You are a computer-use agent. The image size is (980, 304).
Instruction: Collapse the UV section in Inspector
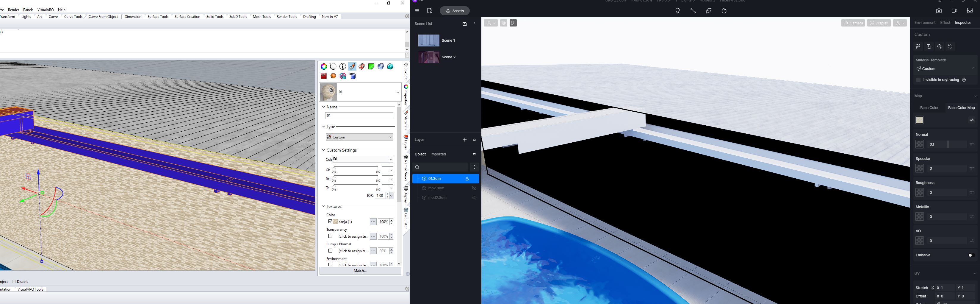click(x=975, y=274)
